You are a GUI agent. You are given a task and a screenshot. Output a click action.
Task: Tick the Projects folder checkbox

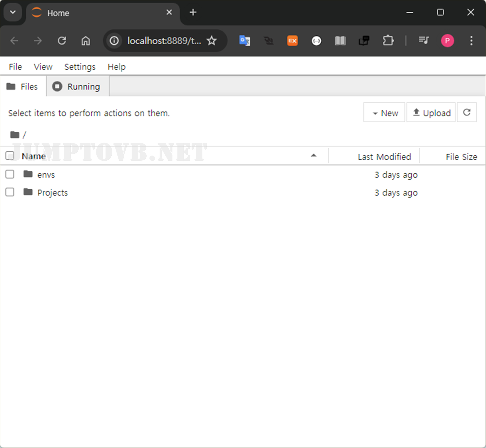[10, 192]
